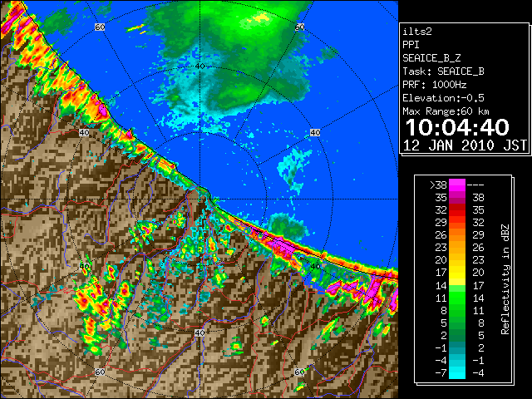Click the 'PRF: 1000Hz' value
Screen dimensions: 532x399
pyautogui.click(x=435, y=85)
